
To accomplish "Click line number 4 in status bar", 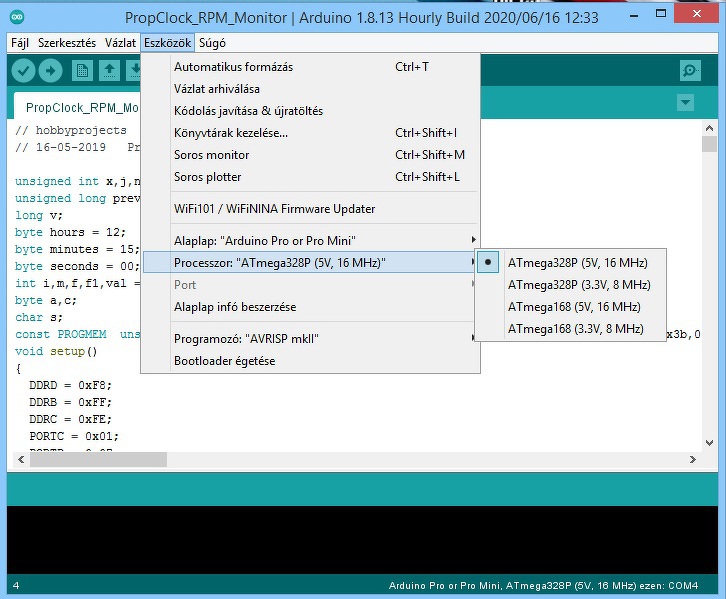I will (x=16, y=586).
